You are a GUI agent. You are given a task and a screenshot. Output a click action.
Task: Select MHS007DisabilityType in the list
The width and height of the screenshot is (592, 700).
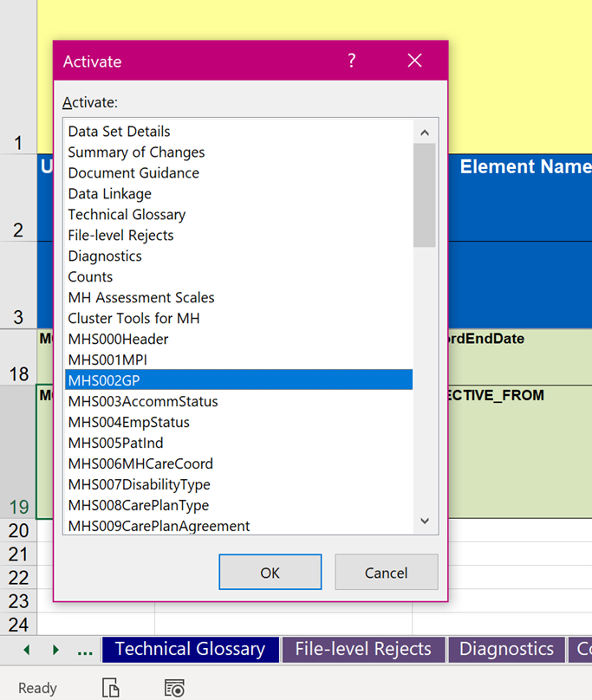pos(238,484)
